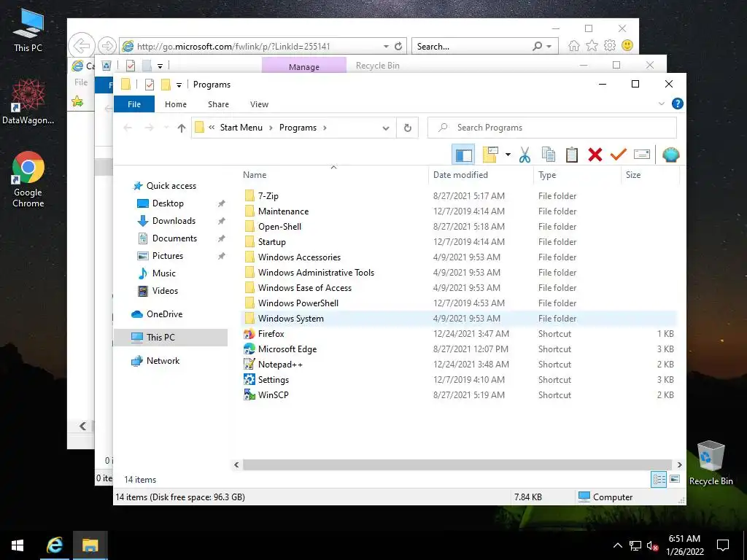
Task: Select the Windows PowerShell folder
Action: [x=298, y=303]
